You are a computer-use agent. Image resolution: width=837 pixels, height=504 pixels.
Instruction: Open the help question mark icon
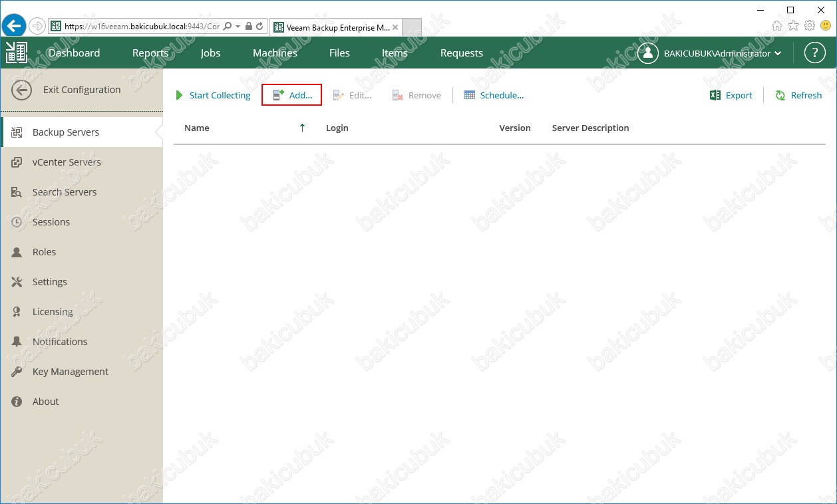(814, 53)
